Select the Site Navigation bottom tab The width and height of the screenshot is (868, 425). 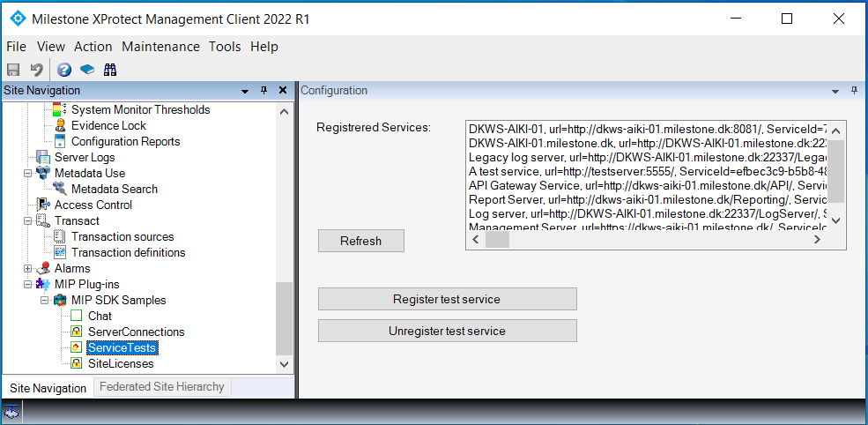[48, 388]
